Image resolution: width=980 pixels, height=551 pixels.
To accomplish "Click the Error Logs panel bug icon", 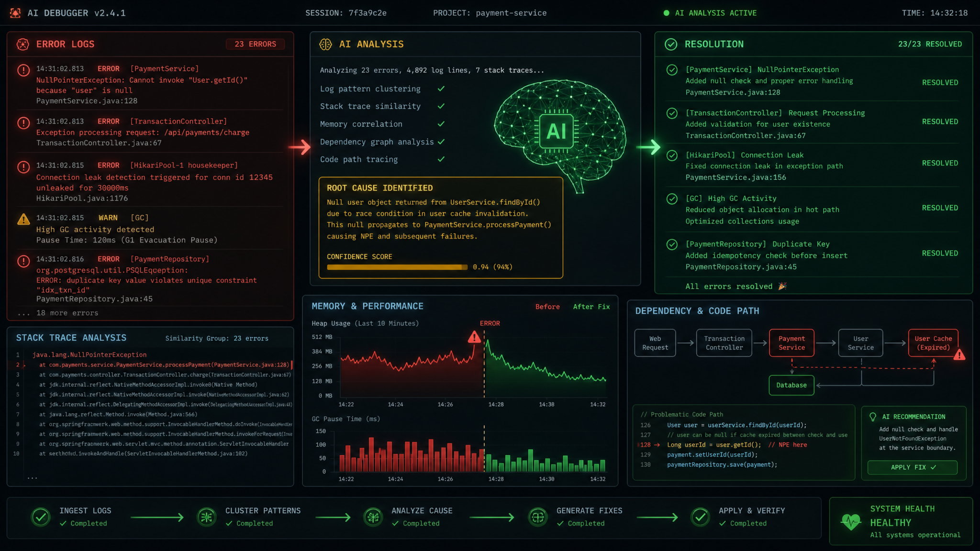I will pyautogui.click(x=22, y=44).
